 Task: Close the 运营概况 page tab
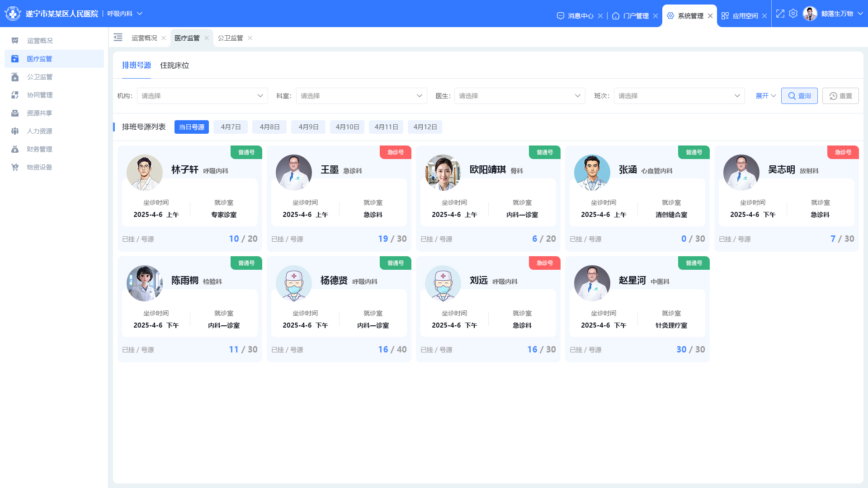[x=164, y=38]
